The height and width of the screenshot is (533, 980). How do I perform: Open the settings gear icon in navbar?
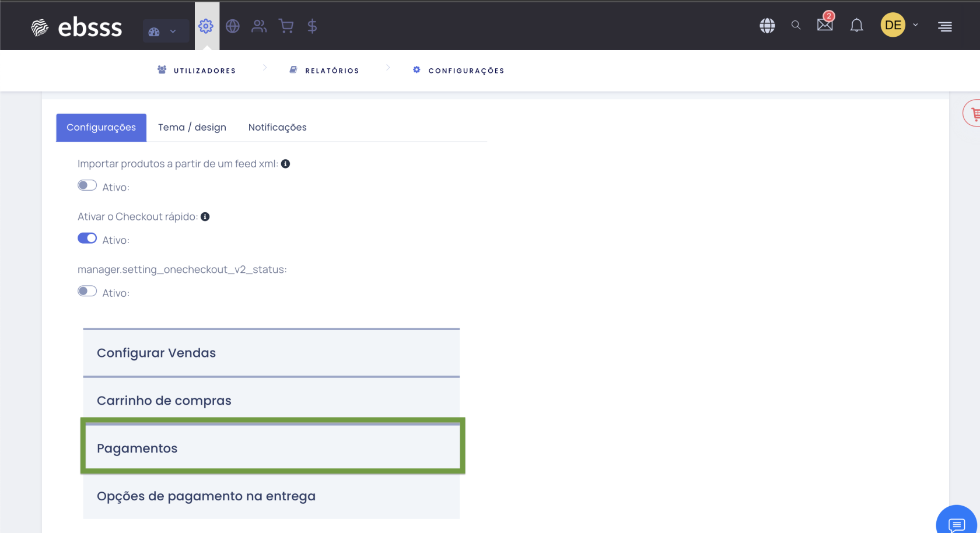(206, 26)
